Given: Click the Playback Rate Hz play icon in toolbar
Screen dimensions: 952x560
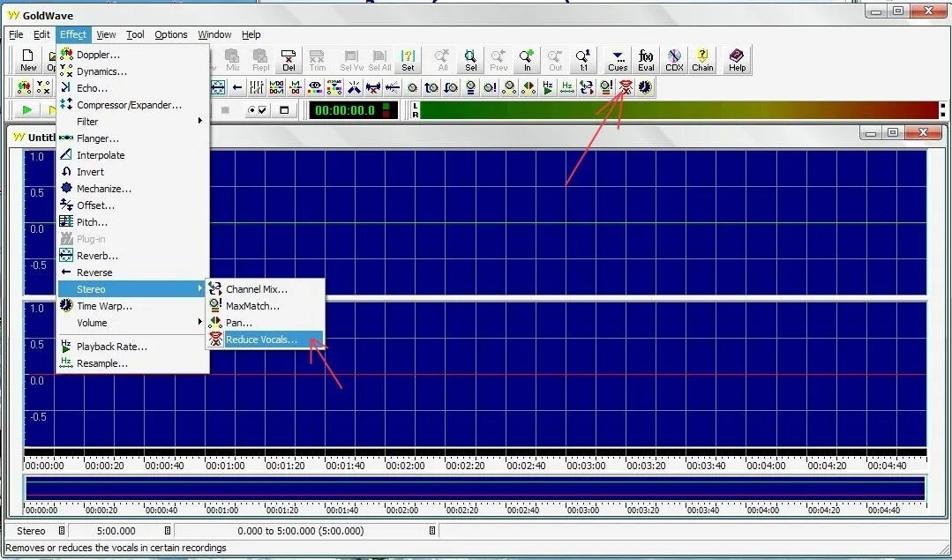Looking at the screenshot, I should (x=548, y=88).
